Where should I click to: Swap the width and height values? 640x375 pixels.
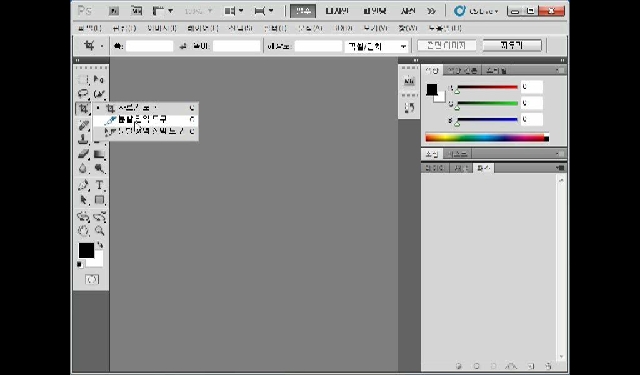click(x=183, y=47)
